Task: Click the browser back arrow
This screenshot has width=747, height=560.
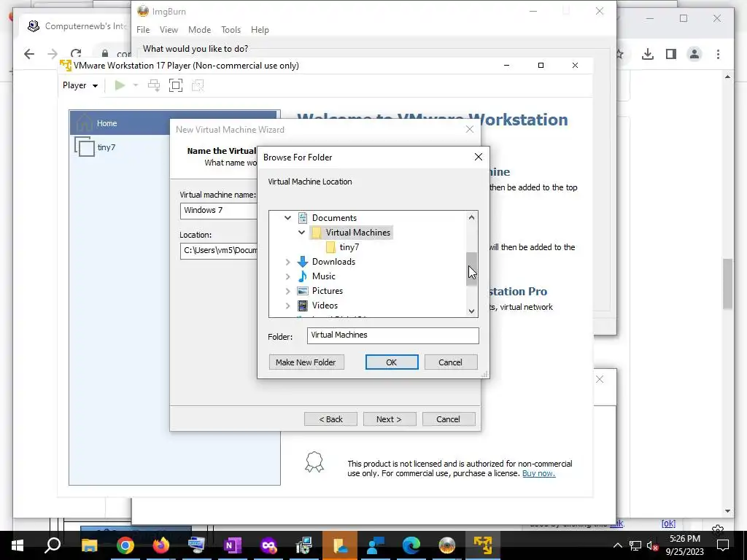Action: click(x=29, y=54)
